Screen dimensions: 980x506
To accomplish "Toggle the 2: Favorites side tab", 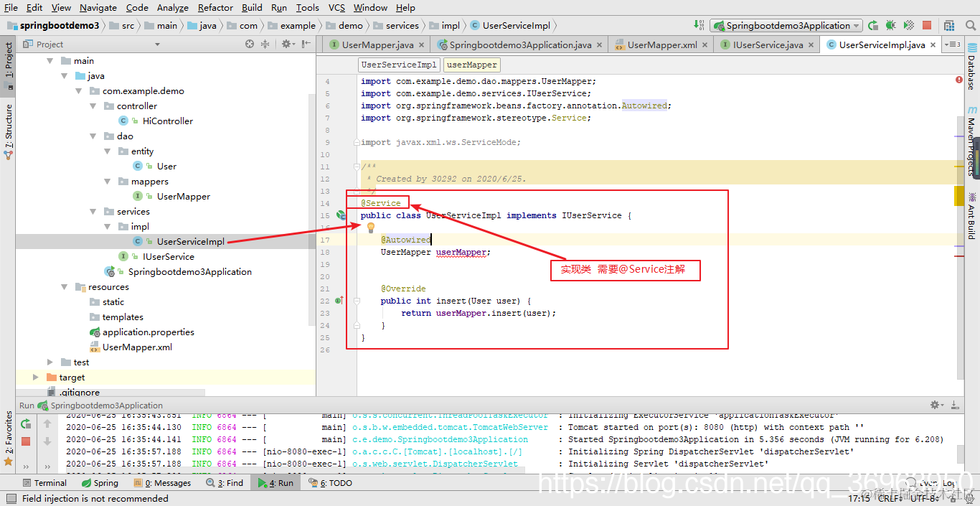I will [x=8, y=439].
